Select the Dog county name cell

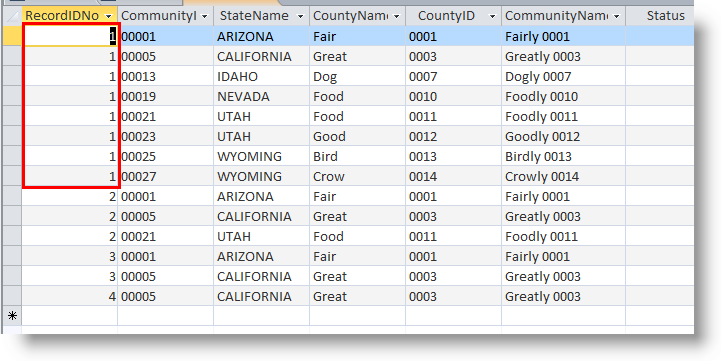[357, 76]
